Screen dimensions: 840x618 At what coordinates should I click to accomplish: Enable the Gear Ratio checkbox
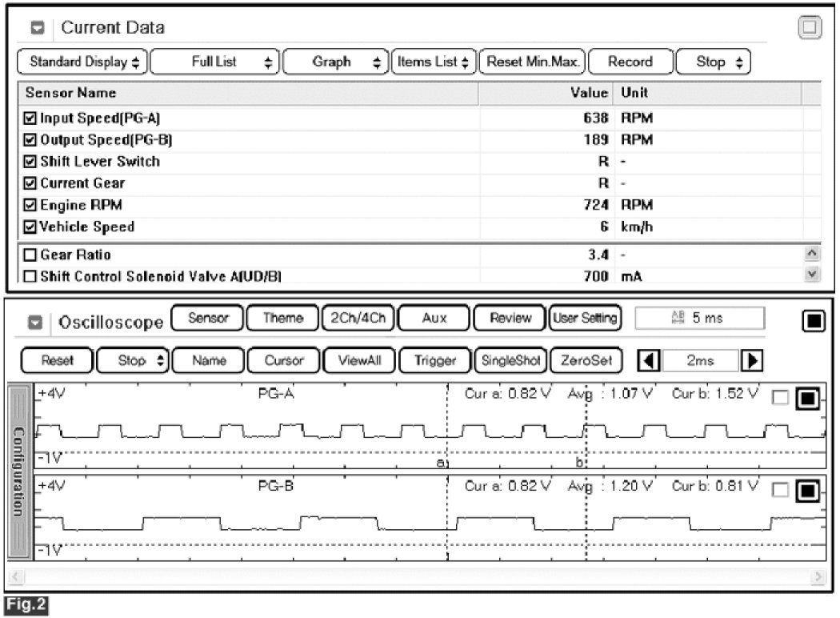tap(30, 255)
